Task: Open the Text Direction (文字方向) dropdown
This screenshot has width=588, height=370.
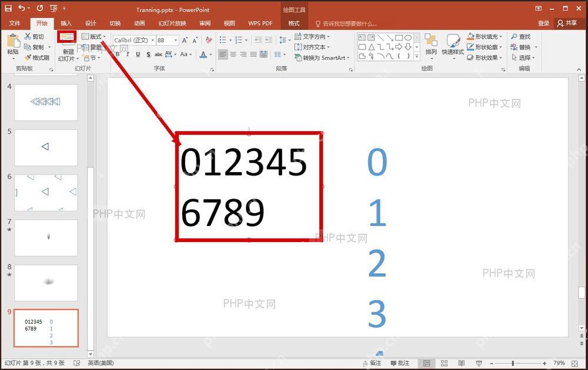Action: (x=312, y=36)
